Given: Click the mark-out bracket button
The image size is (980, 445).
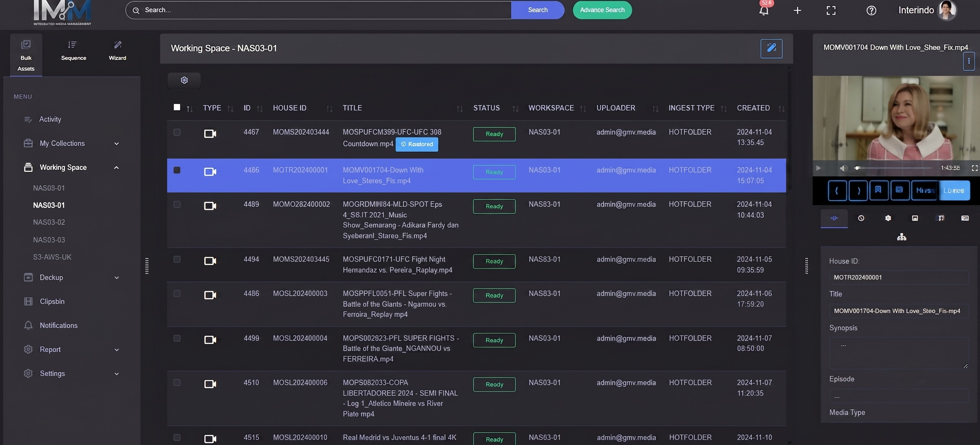Looking at the screenshot, I should click(858, 190).
